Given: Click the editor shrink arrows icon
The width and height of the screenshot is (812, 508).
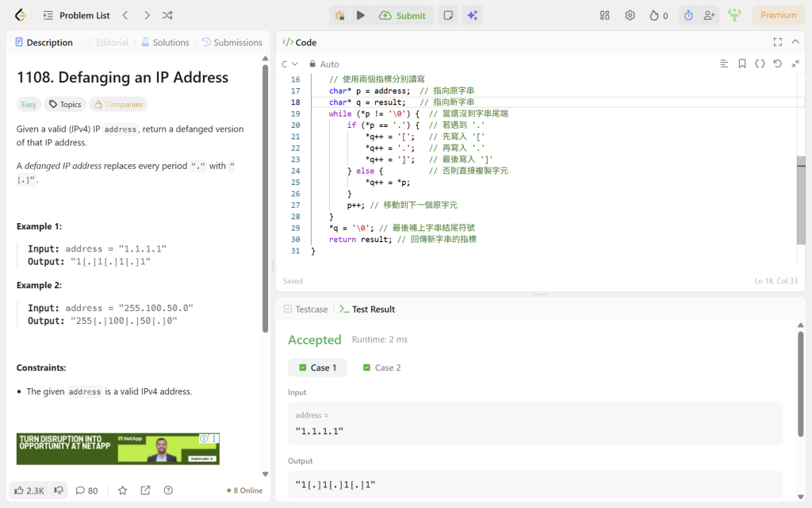Looking at the screenshot, I should coord(795,63).
